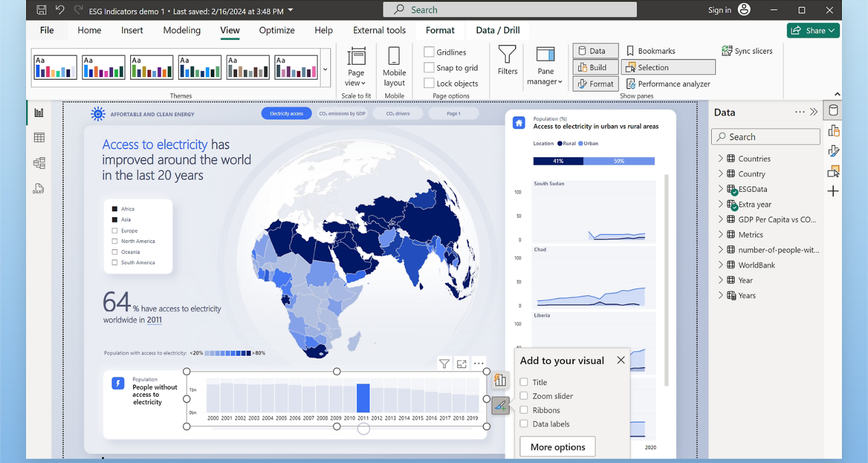Screen dimensions: 868x463
Task: Select the Data cylinder icon in right rail
Action: click(833, 111)
